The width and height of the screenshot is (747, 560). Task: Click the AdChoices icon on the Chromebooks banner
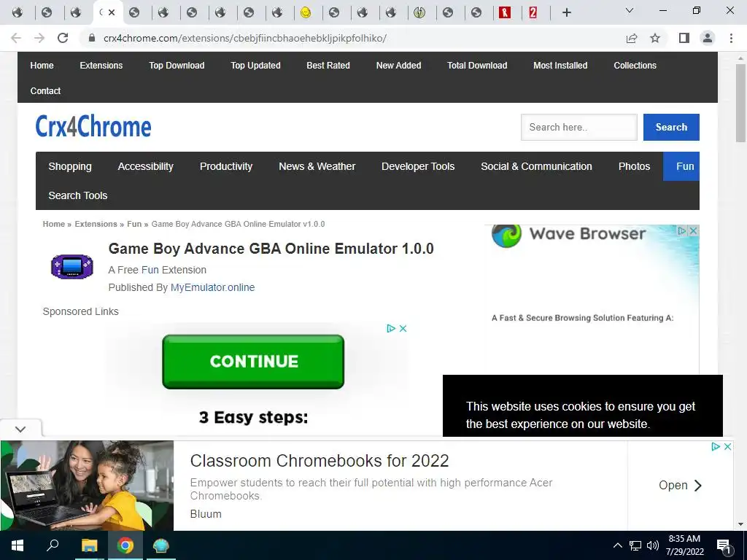716,446
